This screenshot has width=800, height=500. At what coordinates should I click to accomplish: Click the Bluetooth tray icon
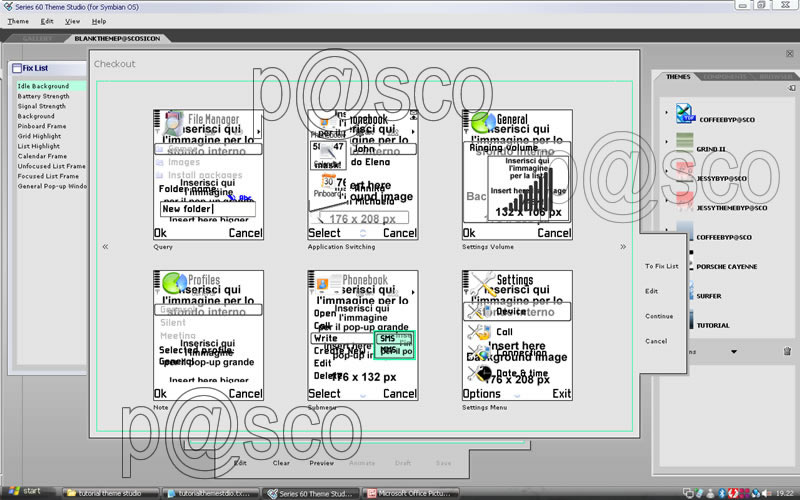[722, 493]
